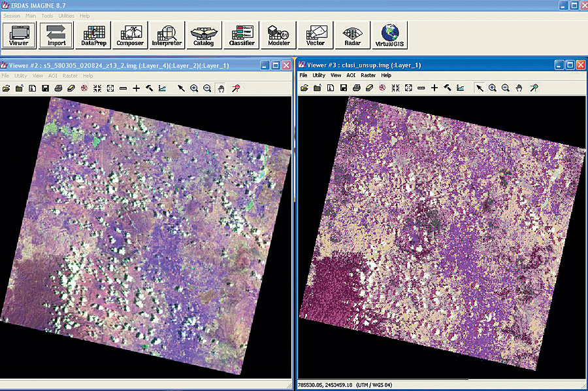Select the pan hand tool in Viewer #2
Viewport: 588px width, 391px height.
[x=221, y=88]
